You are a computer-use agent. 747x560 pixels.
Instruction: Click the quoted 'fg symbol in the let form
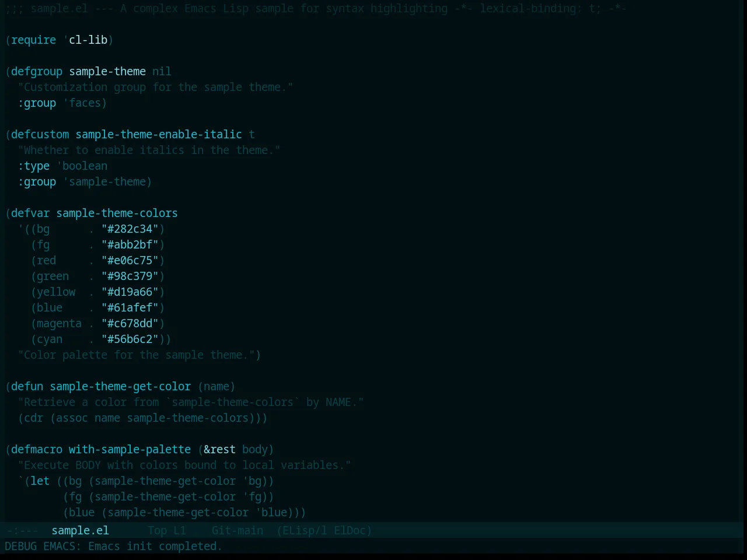pyautogui.click(x=252, y=496)
